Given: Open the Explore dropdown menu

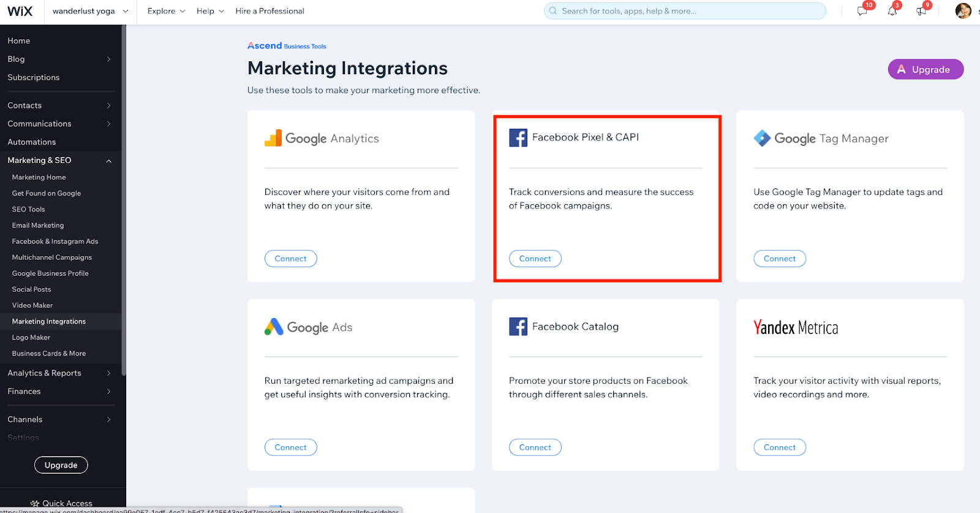Looking at the screenshot, I should tap(166, 11).
